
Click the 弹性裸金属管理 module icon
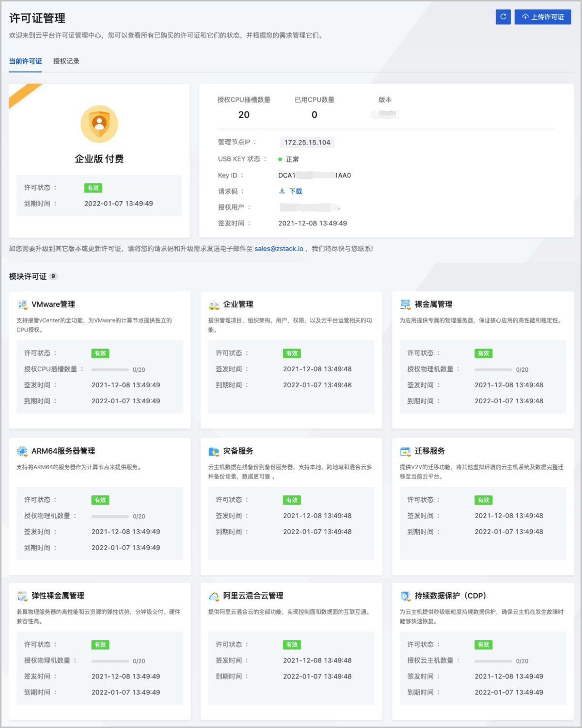[22, 597]
